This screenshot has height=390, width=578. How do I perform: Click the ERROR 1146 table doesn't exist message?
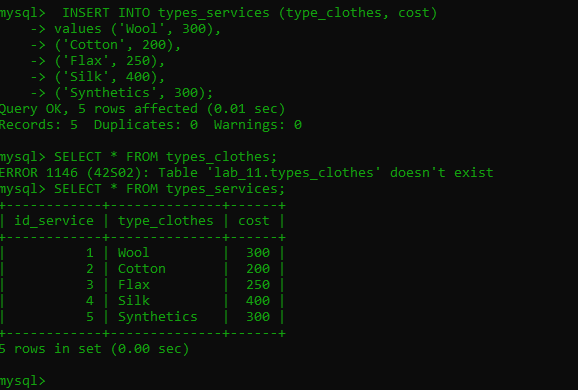pyautogui.click(x=247, y=173)
